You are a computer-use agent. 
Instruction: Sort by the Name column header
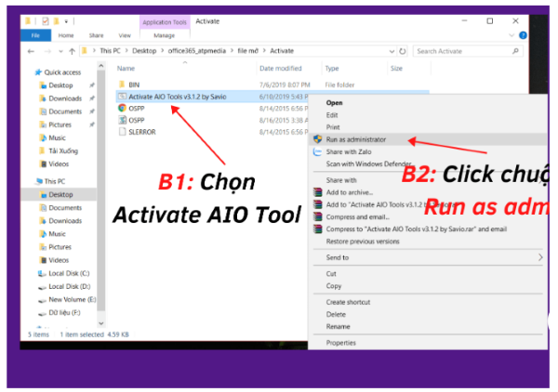[x=126, y=68]
